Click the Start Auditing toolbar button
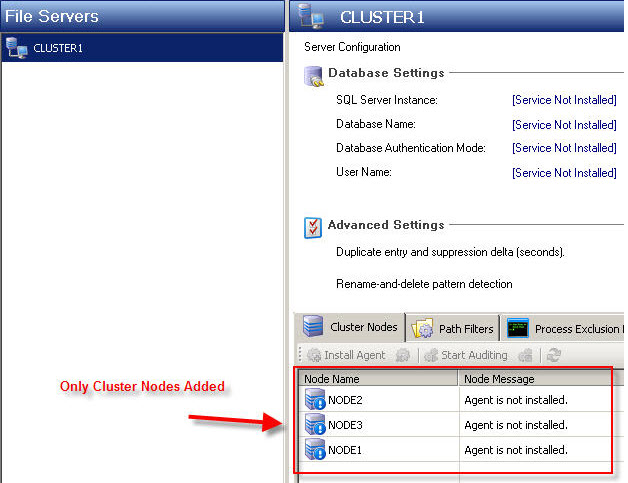This screenshot has height=483, width=628. click(466, 355)
